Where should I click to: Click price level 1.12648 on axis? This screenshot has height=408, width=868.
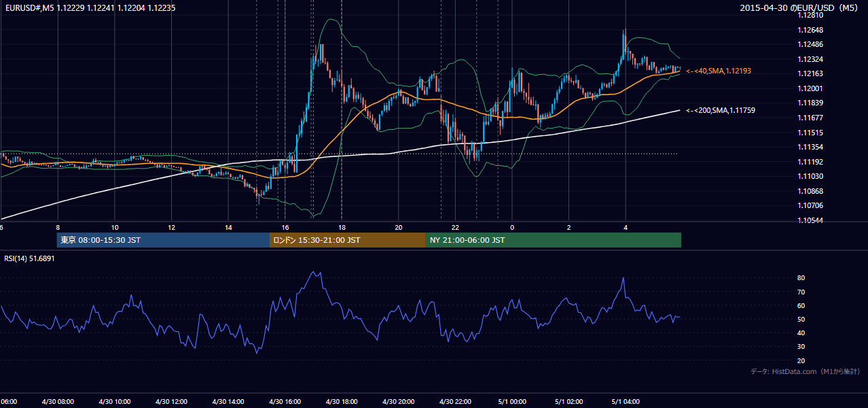pyautogui.click(x=810, y=30)
